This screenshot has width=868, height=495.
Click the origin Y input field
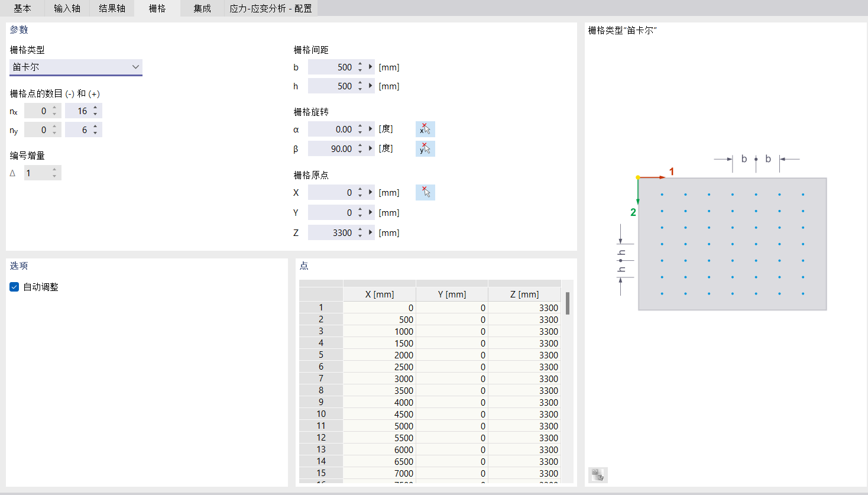pyautogui.click(x=331, y=212)
